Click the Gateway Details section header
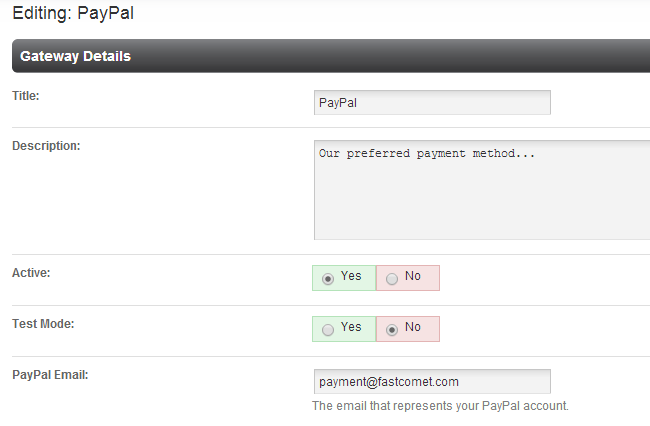Screen dimensions: 650x426 pos(75,57)
